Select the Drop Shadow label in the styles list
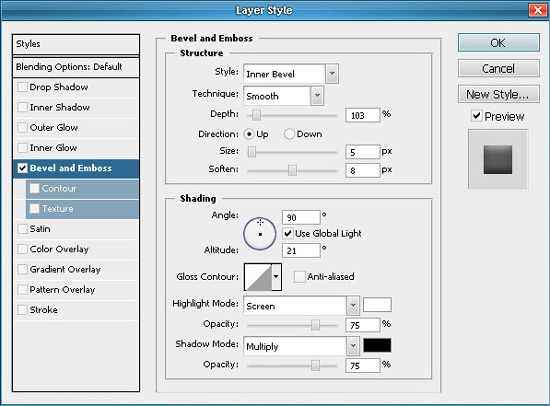The width and height of the screenshot is (550, 406). point(59,87)
